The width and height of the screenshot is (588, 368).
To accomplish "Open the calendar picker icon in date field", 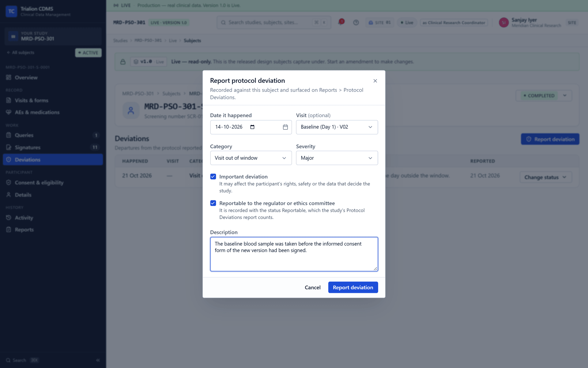I will (x=285, y=127).
